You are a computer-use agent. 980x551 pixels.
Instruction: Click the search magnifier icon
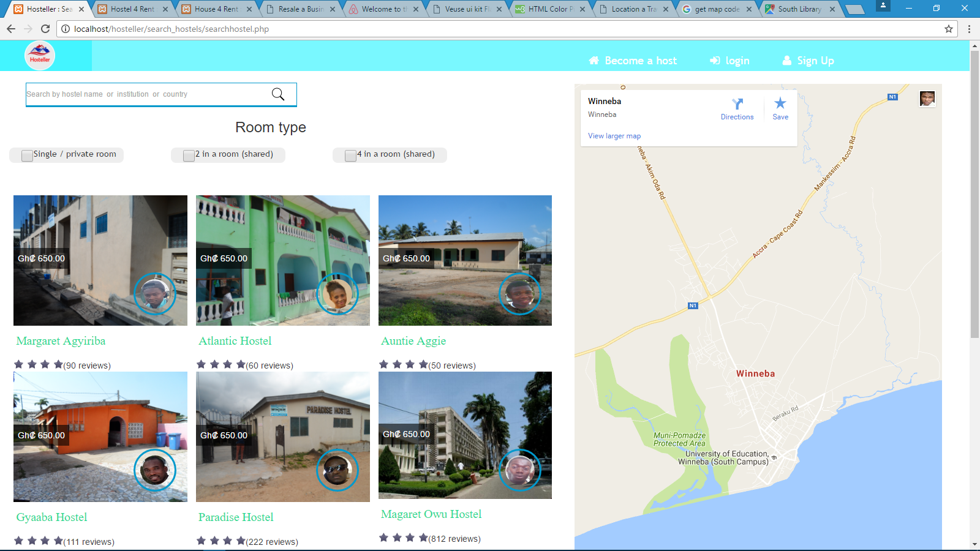point(278,94)
